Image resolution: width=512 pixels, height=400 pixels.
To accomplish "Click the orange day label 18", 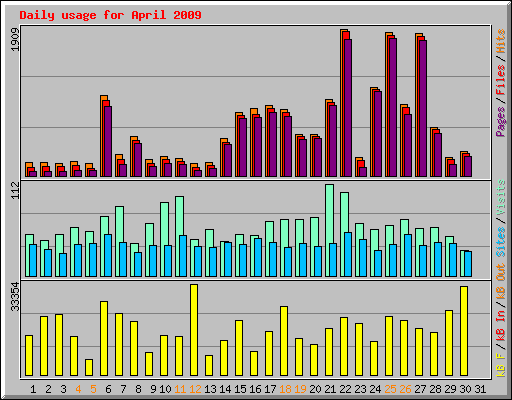I will point(285,389).
